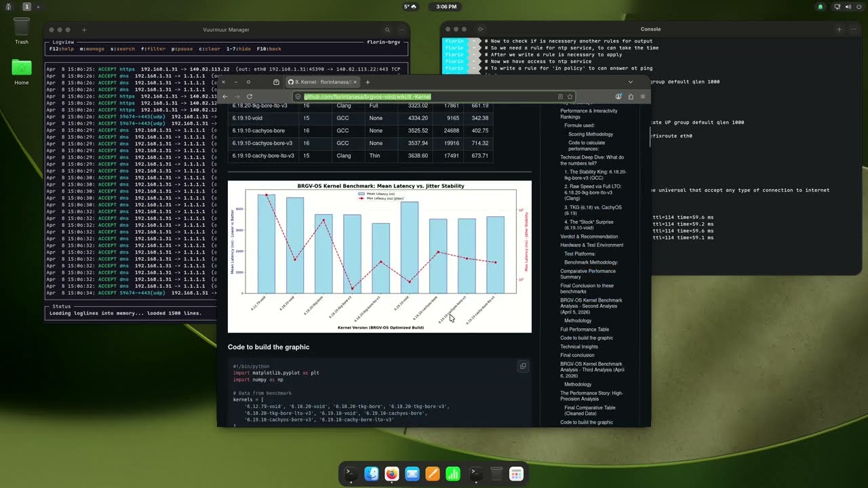Go back in the browser

tap(225, 96)
